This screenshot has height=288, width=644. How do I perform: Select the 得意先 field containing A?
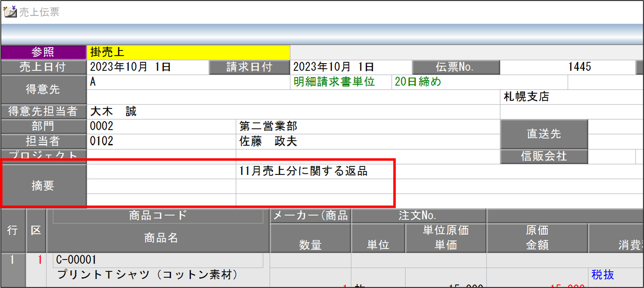point(188,82)
